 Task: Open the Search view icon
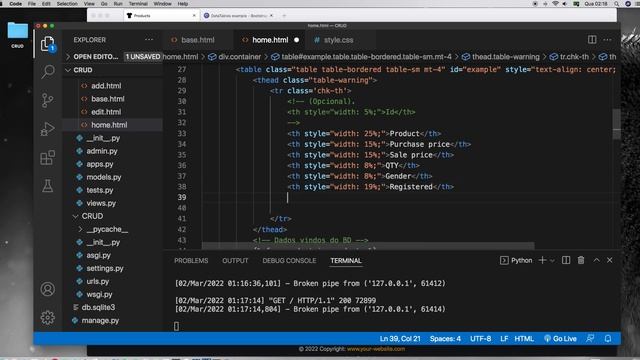click(x=47, y=72)
